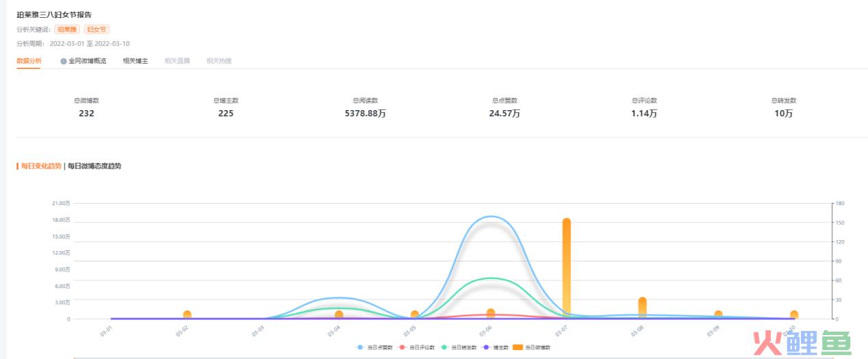Click the date range 2022-03-01 至 2022-03-10

[x=90, y=43]
